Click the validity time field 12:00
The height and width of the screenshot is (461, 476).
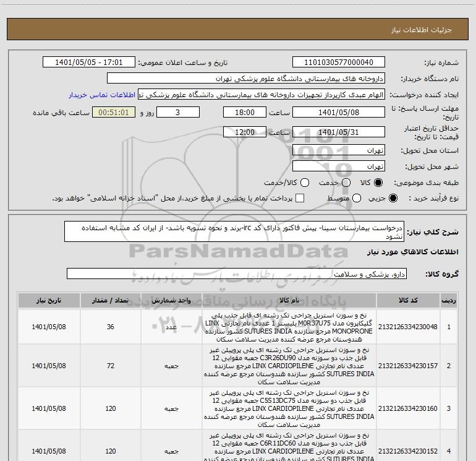pyautogui.click(x=245, y=132)
